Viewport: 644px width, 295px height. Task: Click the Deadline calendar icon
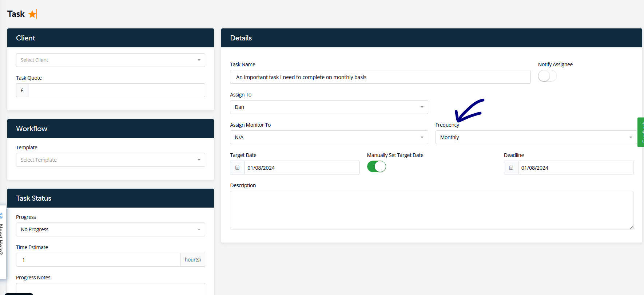[511, 168]
